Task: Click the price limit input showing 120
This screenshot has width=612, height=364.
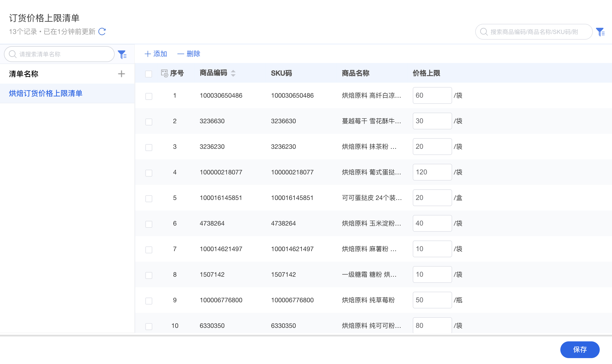Action: (432, 172)
